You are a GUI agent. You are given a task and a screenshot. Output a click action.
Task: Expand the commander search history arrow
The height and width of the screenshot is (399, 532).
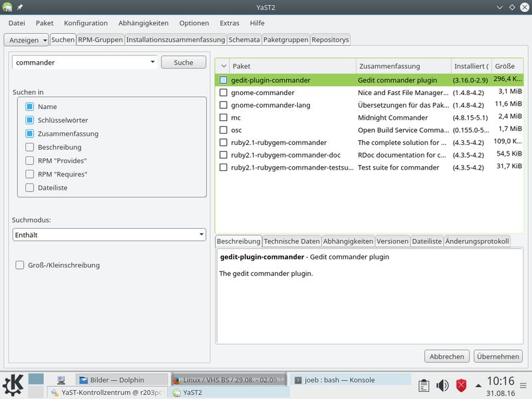click(x=153, y=62)
